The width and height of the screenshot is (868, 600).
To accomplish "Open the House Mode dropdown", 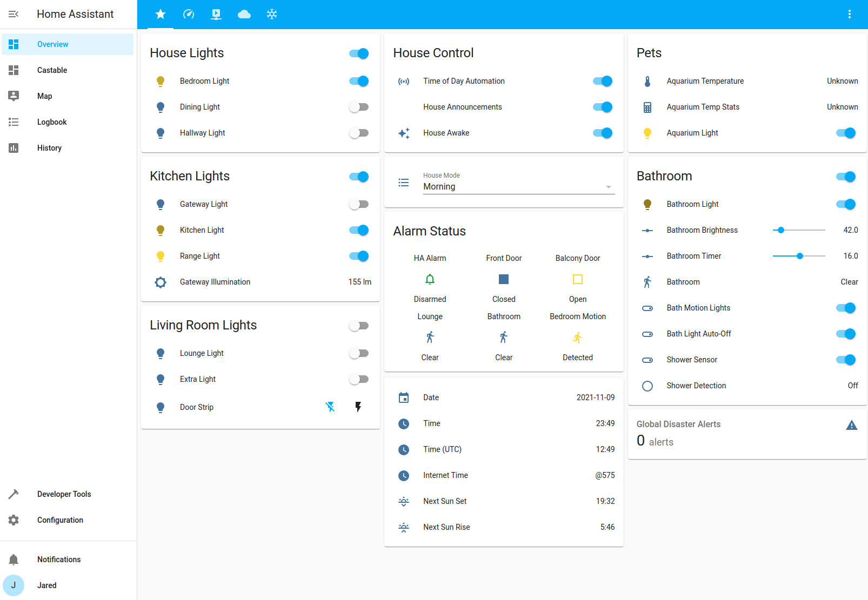I will pyautogui.click(x=518, y=187).
